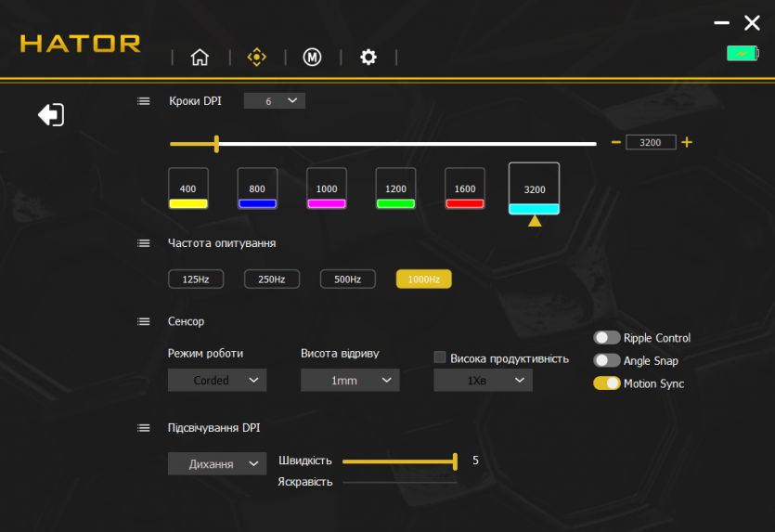Click the minus icon to decrease DPI

tap(615, 142)
